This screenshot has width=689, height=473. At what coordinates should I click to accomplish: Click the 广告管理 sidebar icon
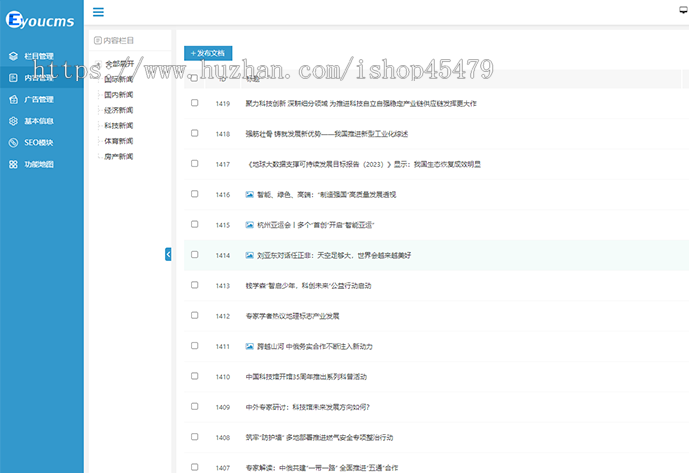coord(13,99)
